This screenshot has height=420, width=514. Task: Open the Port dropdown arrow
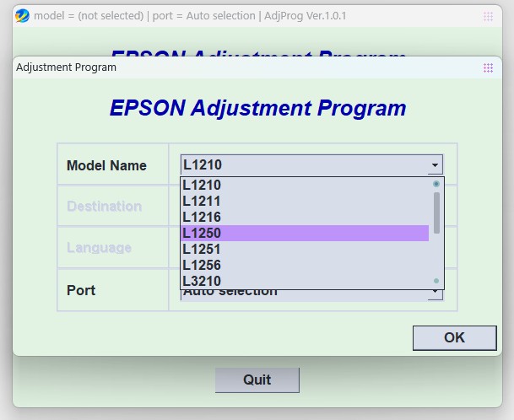[435, 293]
